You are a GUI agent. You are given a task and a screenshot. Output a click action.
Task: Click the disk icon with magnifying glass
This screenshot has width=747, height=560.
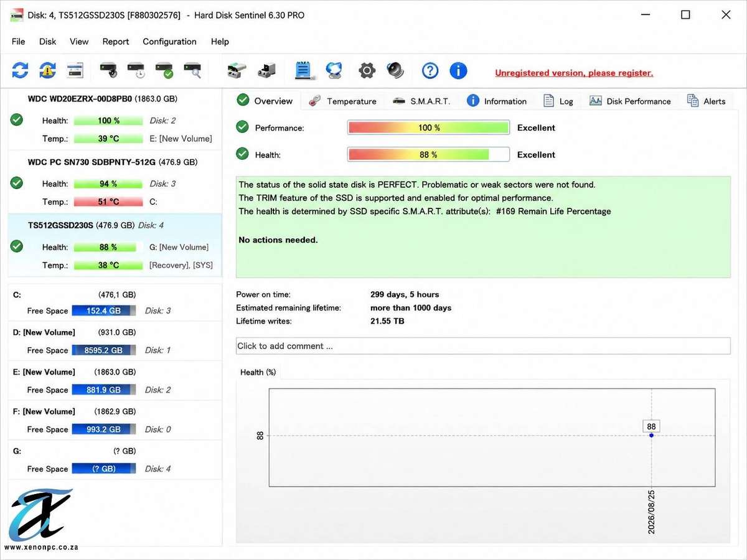(x=192, y=70)
